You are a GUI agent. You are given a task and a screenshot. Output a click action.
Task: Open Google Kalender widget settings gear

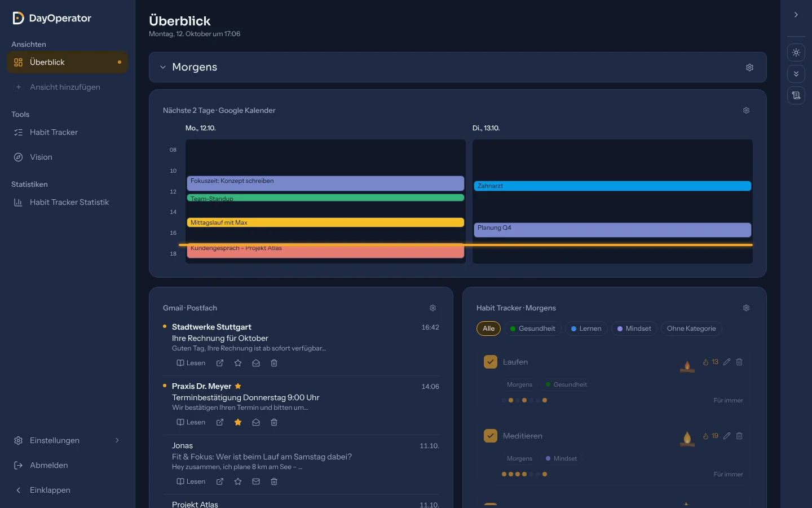pos(746,111)
